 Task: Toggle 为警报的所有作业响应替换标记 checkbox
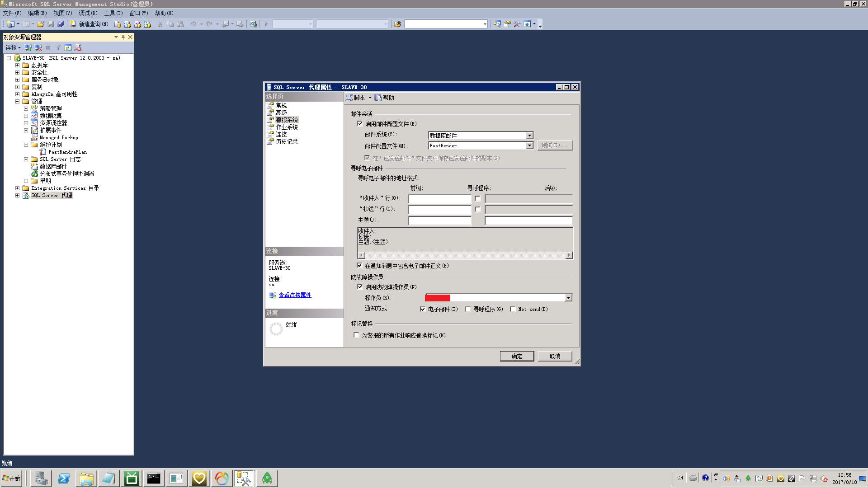356,335
